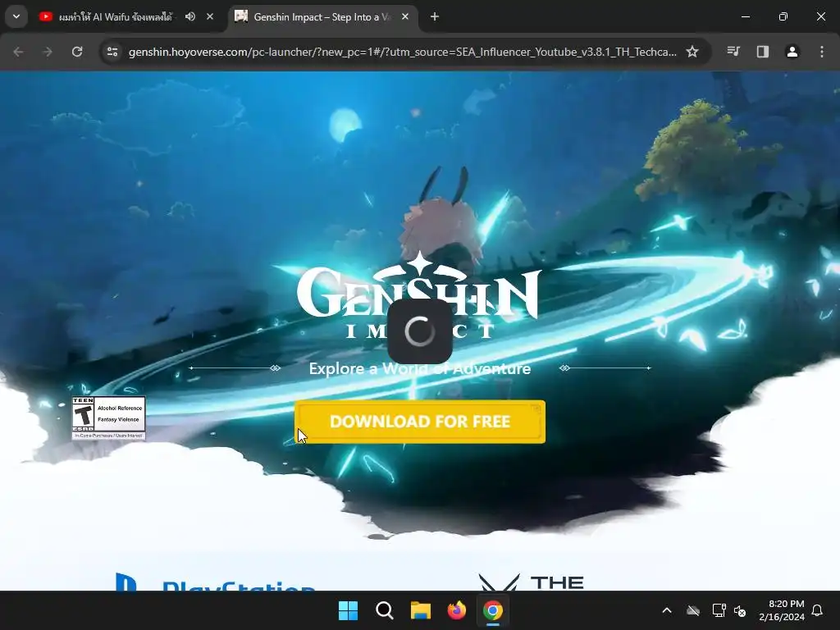Click the DOWNLOAD FOR FREE button
The image size is (840, 630).
420,422
